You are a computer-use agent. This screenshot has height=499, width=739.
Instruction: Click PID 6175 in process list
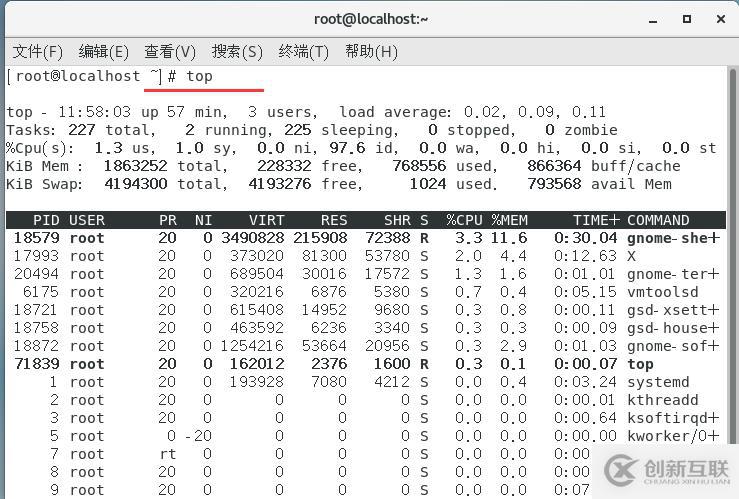41,292
